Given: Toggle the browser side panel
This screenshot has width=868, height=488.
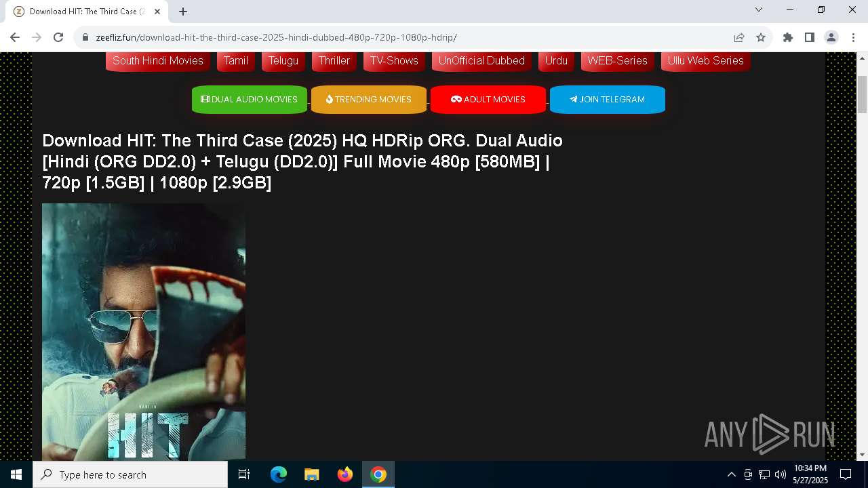Looking at the screenshot, I should [x=810, y=37].
